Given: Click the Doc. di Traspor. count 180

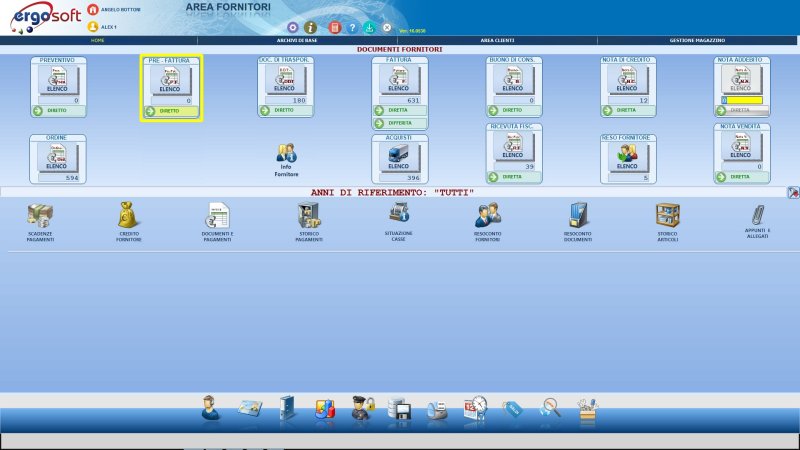Looking at the screenshot, I should 286,101.
